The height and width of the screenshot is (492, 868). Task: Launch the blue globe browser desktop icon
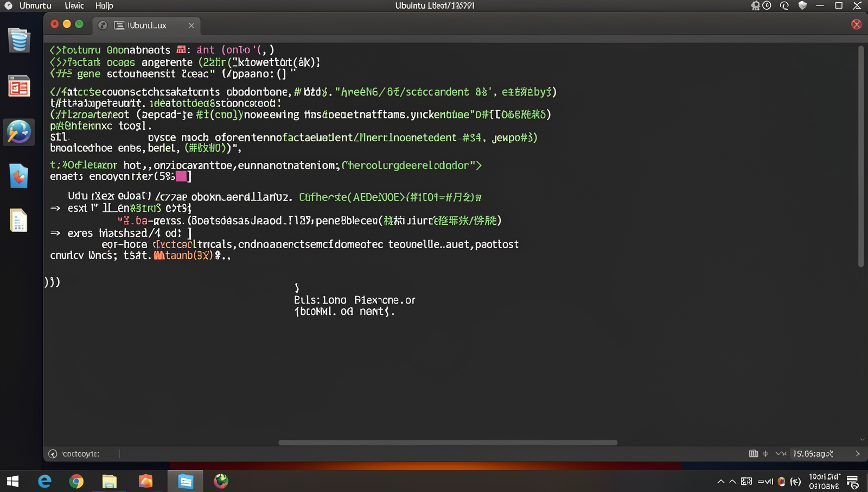[19, 132]
